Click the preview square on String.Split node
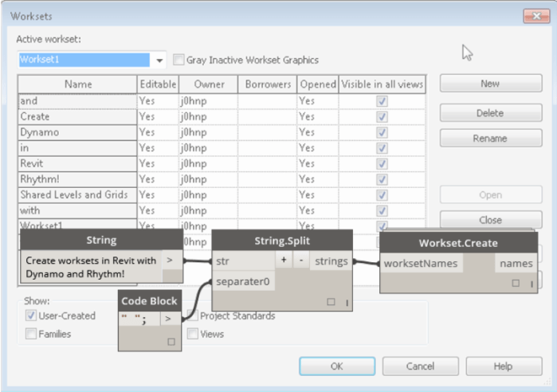 (331, 302)
